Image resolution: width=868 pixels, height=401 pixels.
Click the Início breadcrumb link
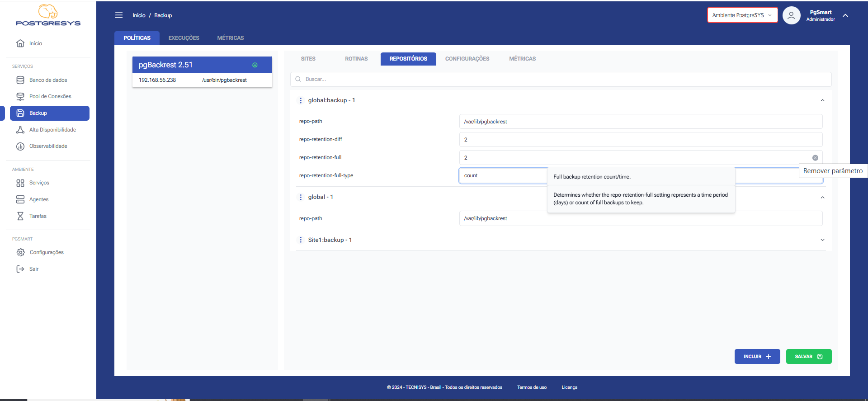(x=139, y=15)
